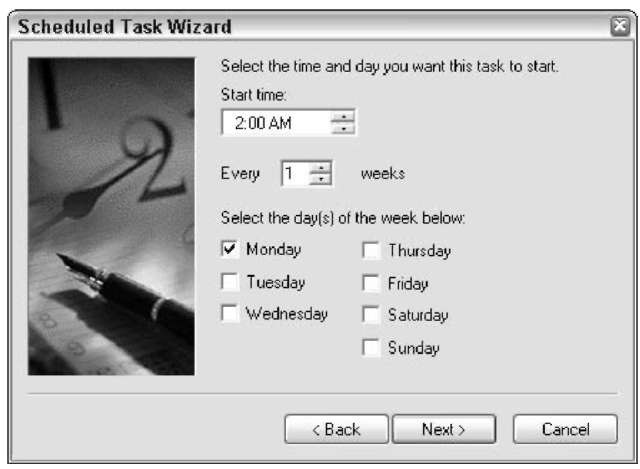This screenshot has height=469, width=640.
Task: Toggle the Friday checkbox
Action: coord(371,283)
